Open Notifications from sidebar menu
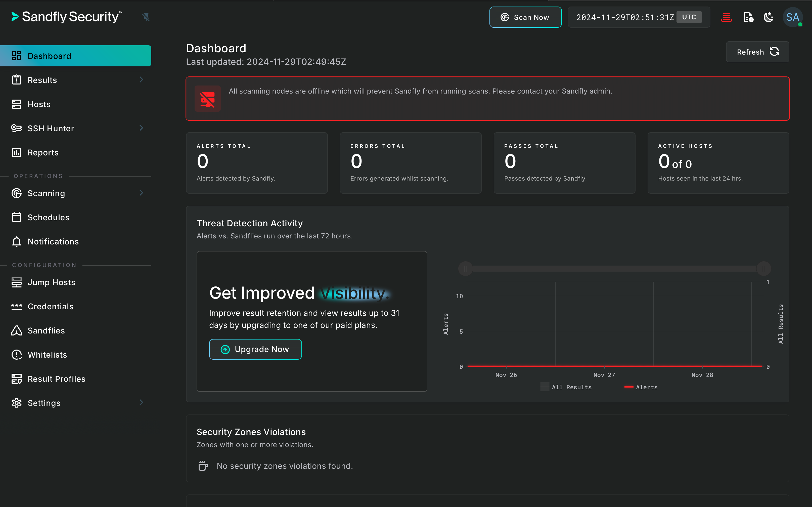 point(53,241)
